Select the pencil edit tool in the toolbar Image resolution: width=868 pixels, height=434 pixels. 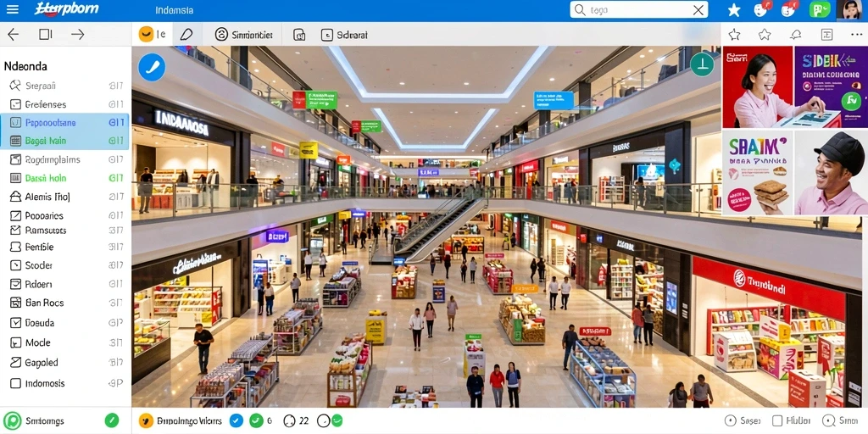[x=186, y=34]
